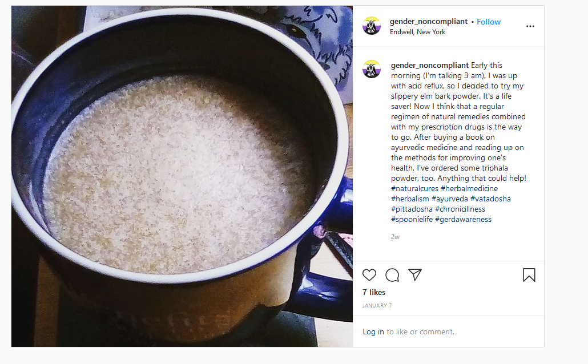Open the #gerdawareness hashtag
The height and width of the screenshot is (364, 588).
463,219
